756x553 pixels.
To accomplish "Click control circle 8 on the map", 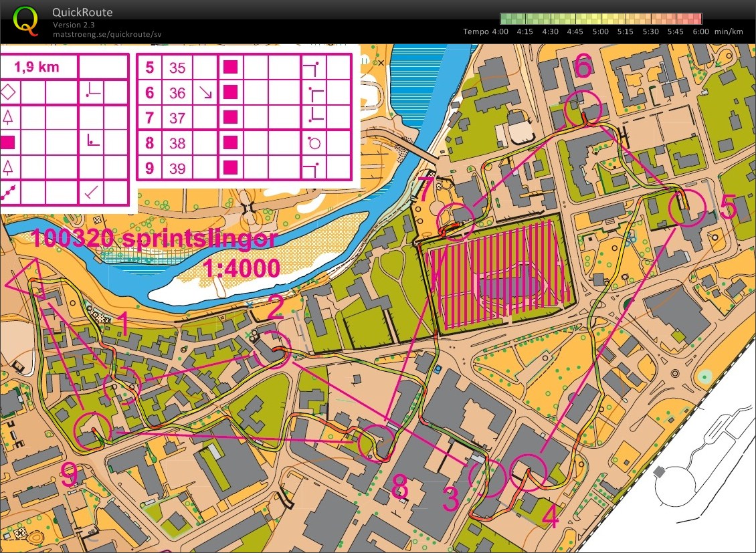I will 377,443.
